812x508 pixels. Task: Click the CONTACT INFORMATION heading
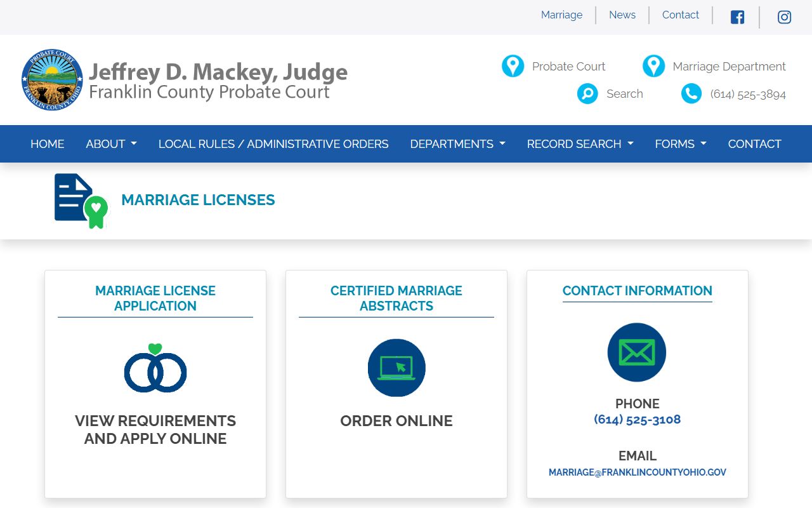[637, 291]
